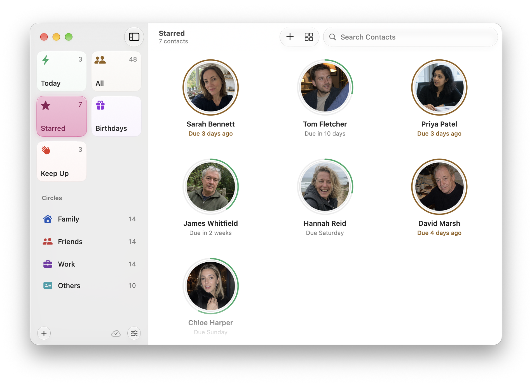Click the people icon on All card
Screen dimensions: 532x392
[100, 60]
